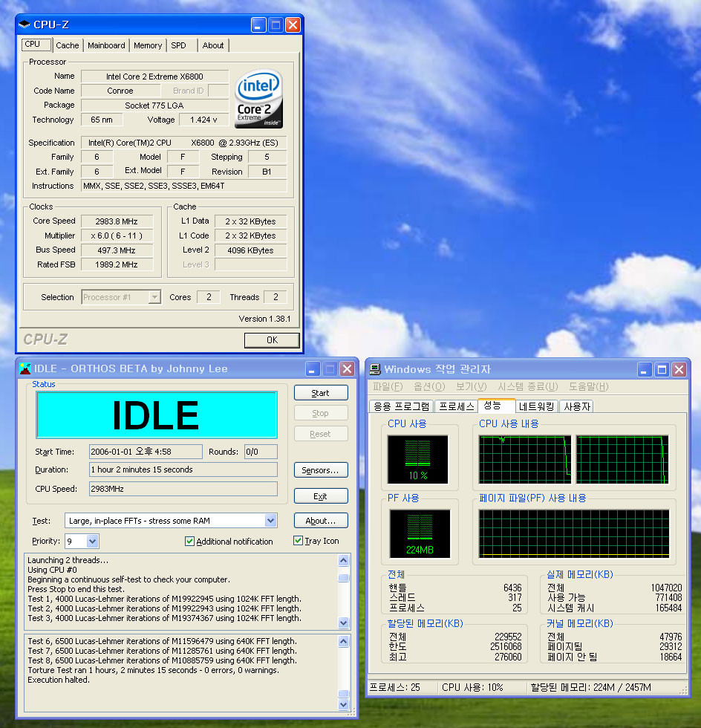Switch to the 네트워킹 tab
This screenshot has height=728, width=701.
pyautogui.click(x=537, y=407)
